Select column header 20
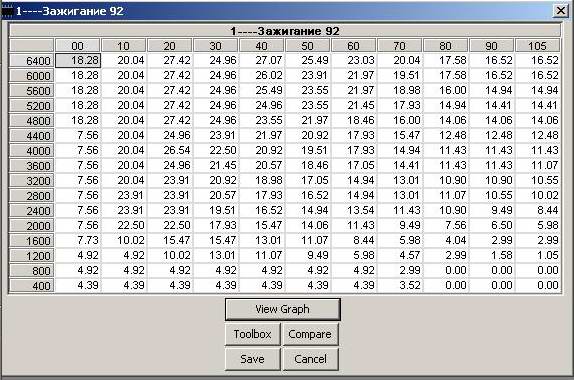 [169, 46]
